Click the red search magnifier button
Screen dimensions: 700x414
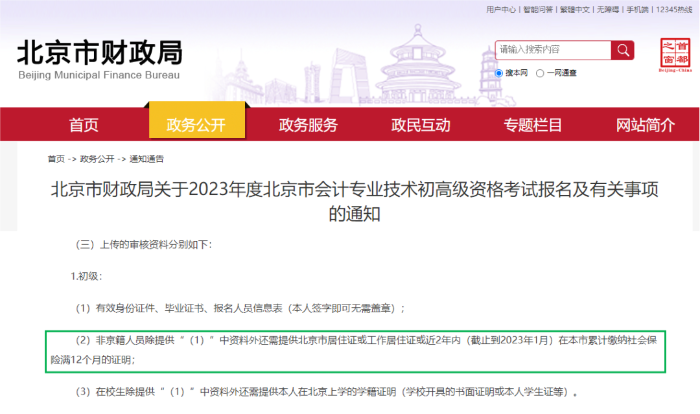click(x=622, y=50)
